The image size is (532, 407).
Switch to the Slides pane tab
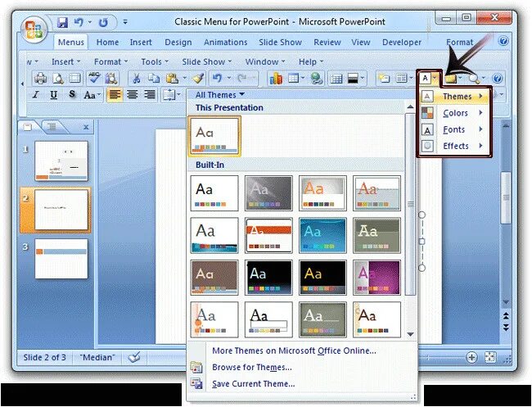(28, 127)
